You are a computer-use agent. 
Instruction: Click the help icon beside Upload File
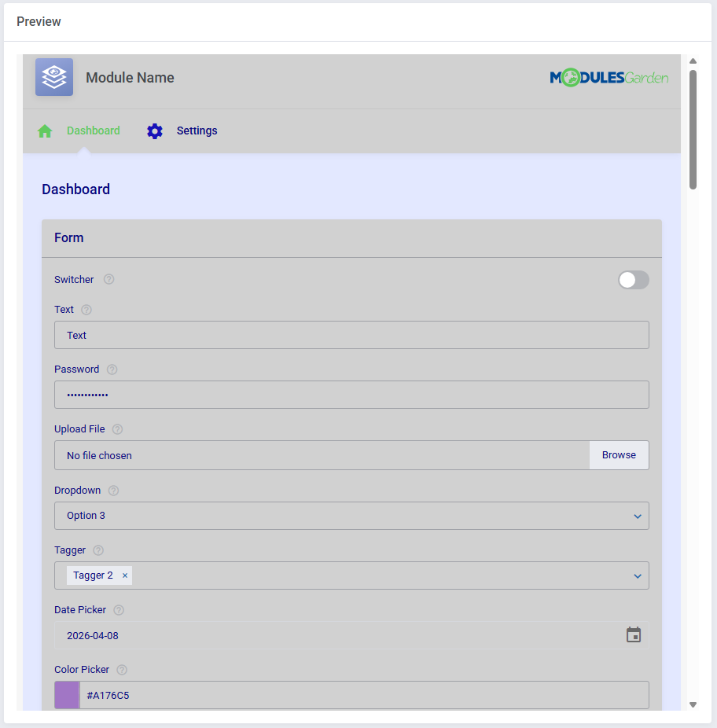tap(118, 429)
